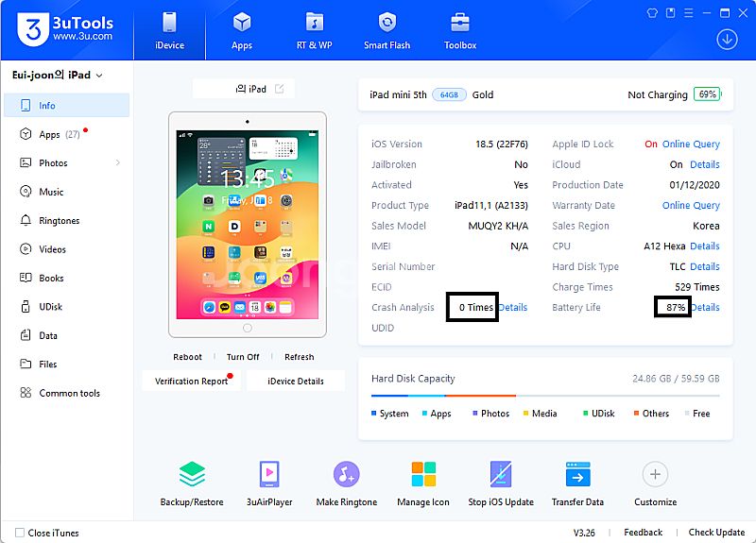Click the System legend color swatch

pos(373,414)
